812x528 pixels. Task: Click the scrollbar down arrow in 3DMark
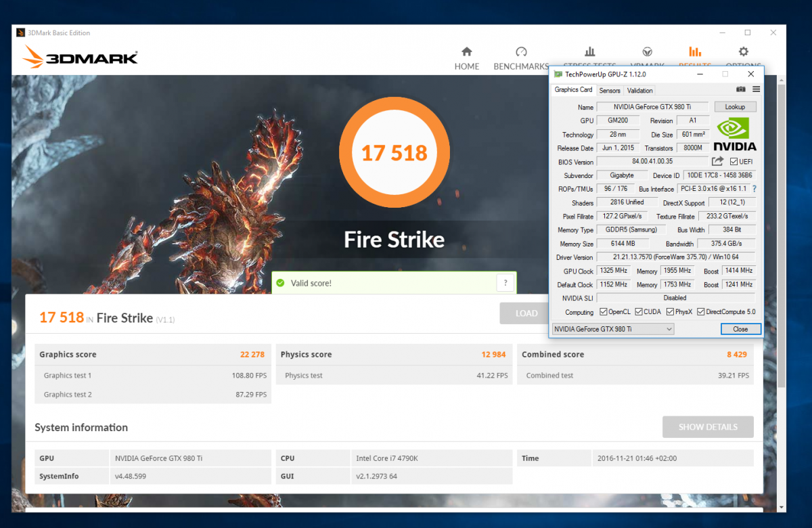point(782,506)
